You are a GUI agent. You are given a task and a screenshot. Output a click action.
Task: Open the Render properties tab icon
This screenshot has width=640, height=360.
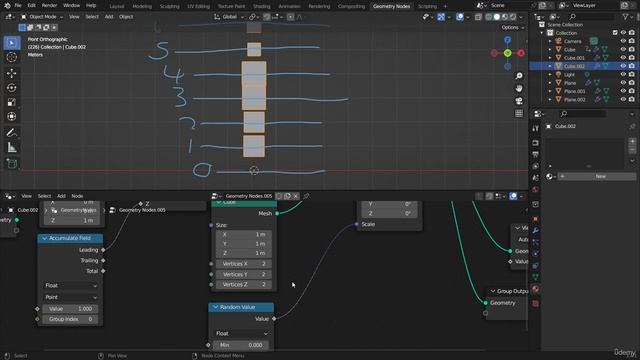(536, 143)
